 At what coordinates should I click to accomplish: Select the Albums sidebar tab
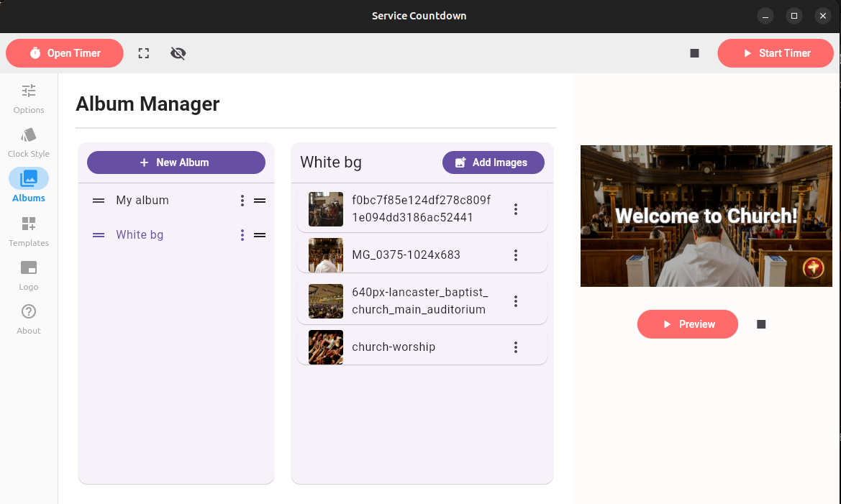[29, 185]
